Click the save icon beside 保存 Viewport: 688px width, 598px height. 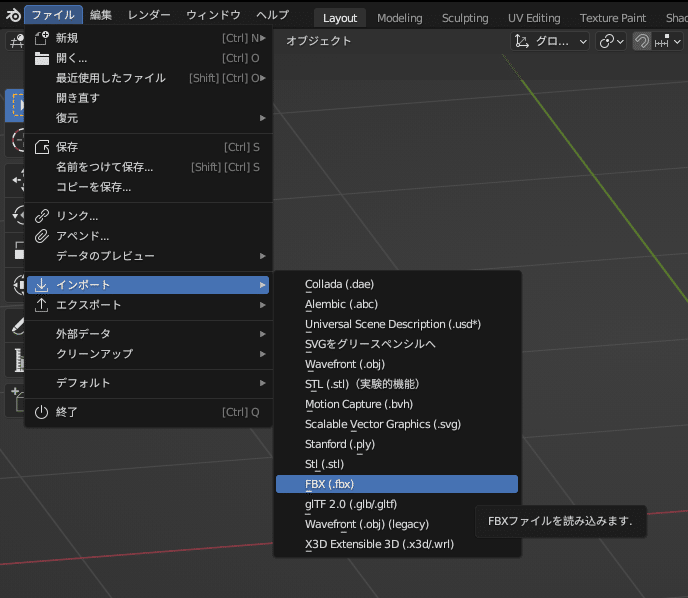pos(42,147)
